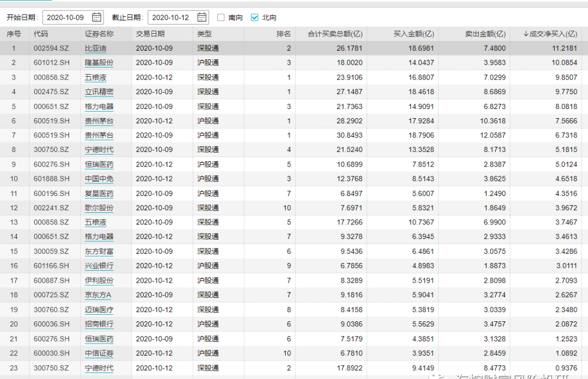588x379 pixels.
Task: Open 复星医药 stock link
Action: (99, 194)
